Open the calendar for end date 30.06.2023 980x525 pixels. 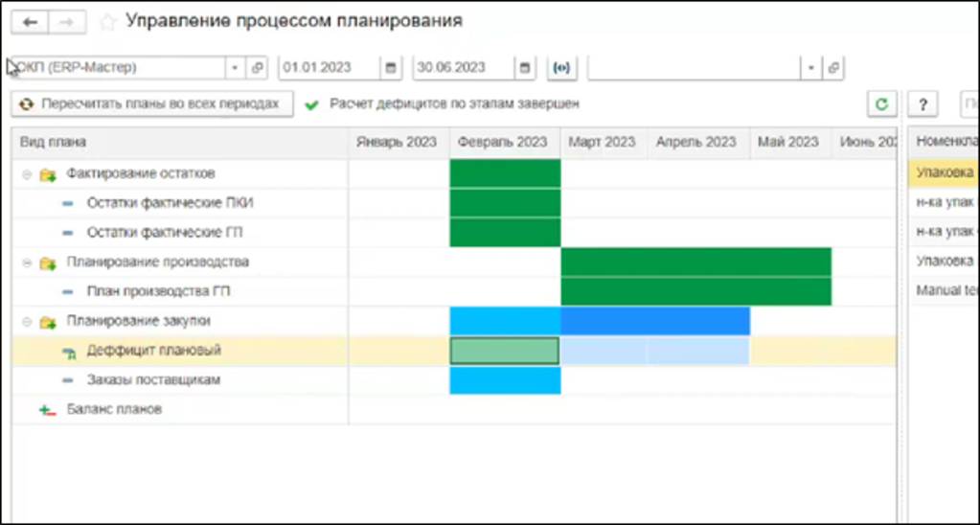tap(524, 68)
